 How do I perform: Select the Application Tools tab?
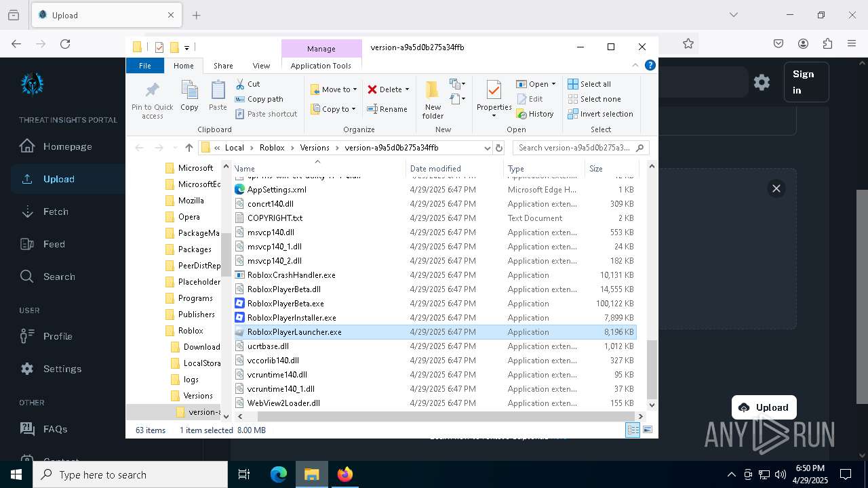(x=321, y=66)
